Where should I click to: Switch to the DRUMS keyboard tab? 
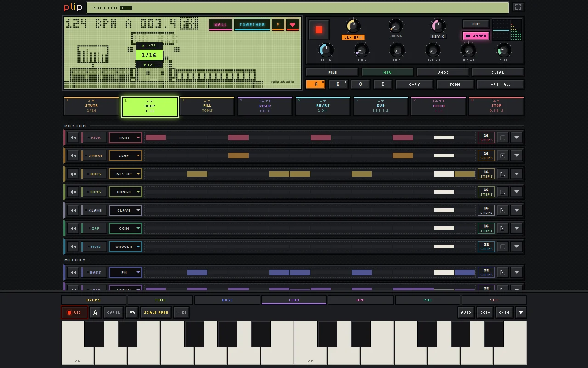[94, 300]
